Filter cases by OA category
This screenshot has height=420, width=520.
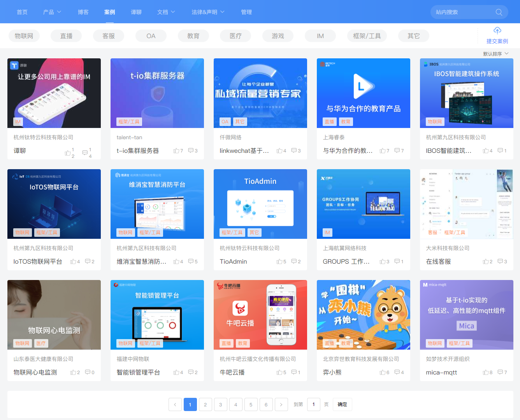pyautogui.click(x=151, y=36)
